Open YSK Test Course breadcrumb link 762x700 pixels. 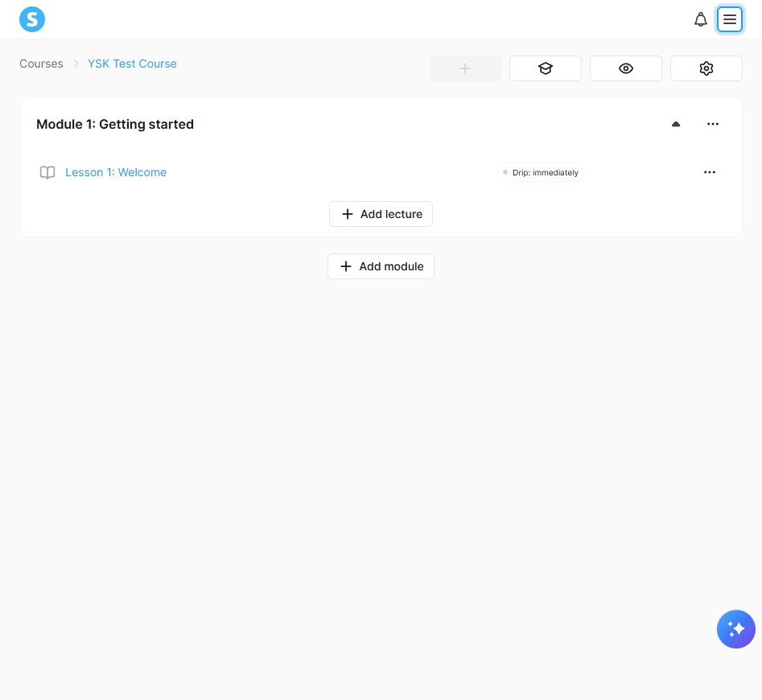click(x=132, y=64)
